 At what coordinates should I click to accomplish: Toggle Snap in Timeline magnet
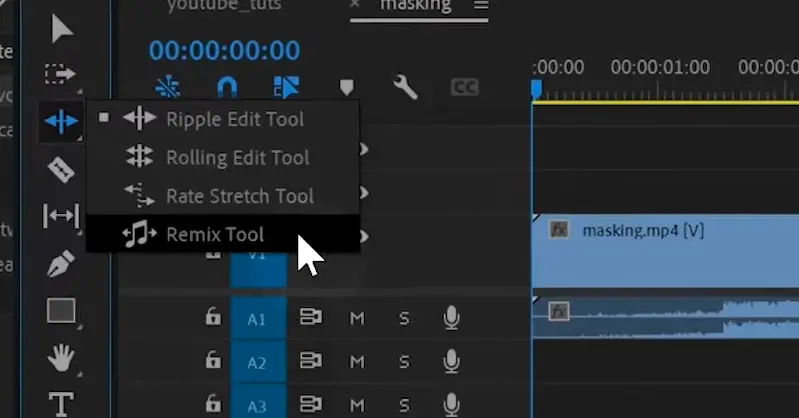[x=227, y=88]
